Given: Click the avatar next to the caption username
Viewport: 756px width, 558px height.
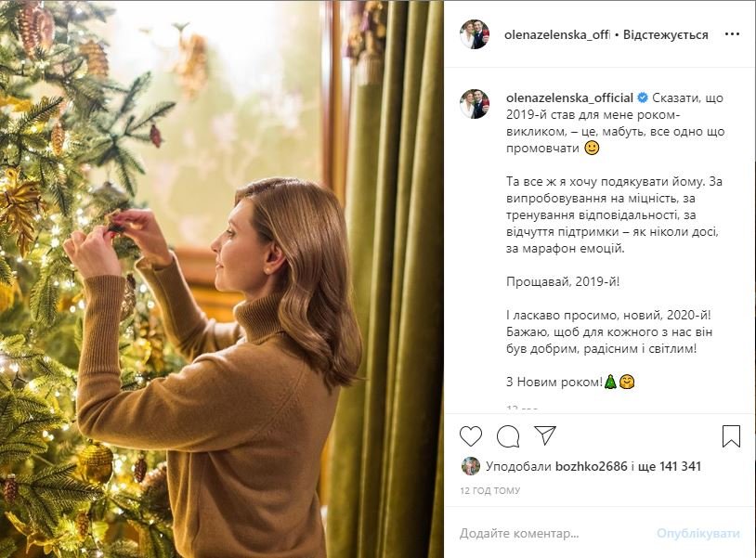Looking at the screenshot, I should 476,97.
